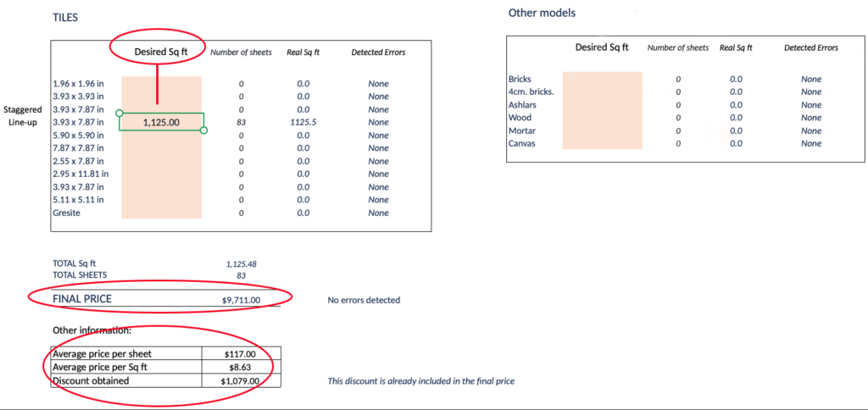This screenshot has height=410, width=868.
Task: Click the selected cell containing 1,125.00
Action: pos(161,122)
